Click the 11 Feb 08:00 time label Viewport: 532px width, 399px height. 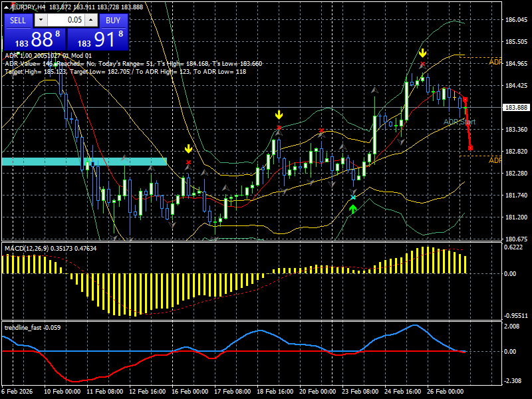[x=105, y=392]
